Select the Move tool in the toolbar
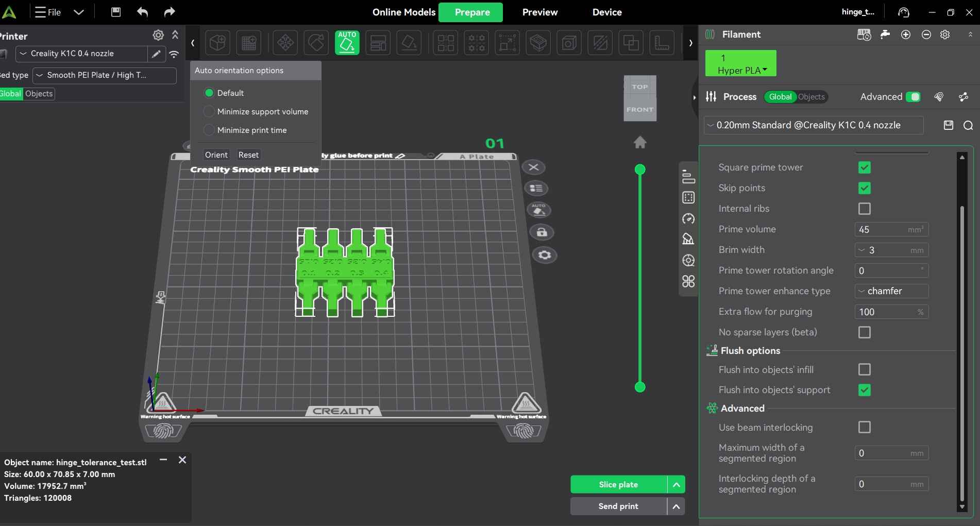The image size is (980, 526). pos(285,43)
